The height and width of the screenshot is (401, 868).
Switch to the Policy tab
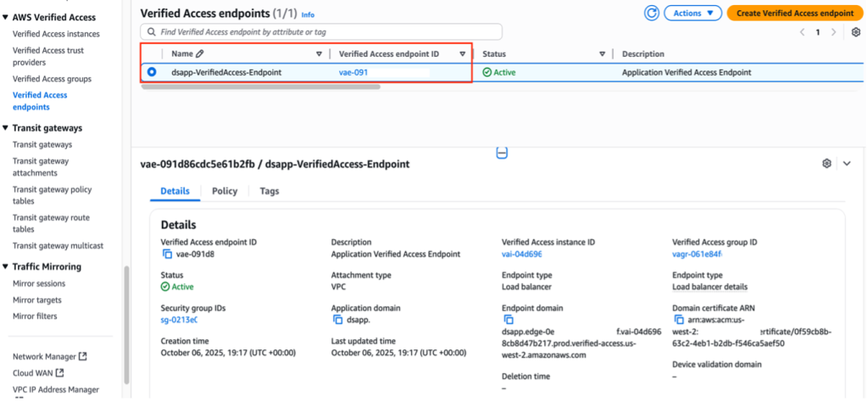[225, 191]
